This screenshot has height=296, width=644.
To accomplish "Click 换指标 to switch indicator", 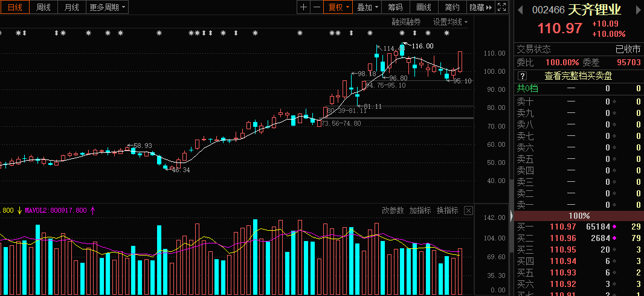I will 447,211.
